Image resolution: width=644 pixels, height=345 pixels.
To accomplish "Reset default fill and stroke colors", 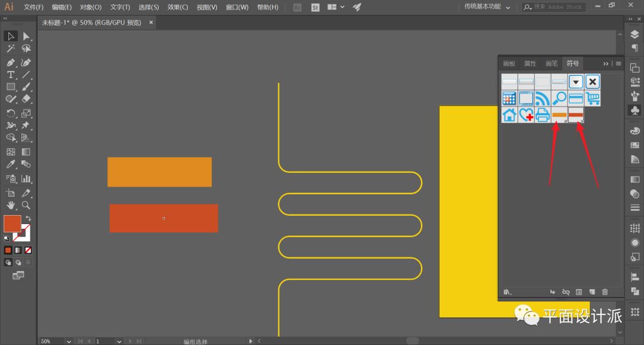I will point(7,238).
